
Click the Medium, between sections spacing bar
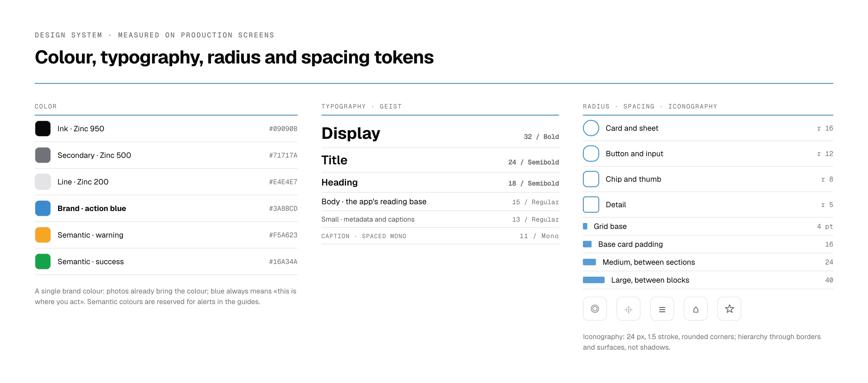(x=589, y=262)
